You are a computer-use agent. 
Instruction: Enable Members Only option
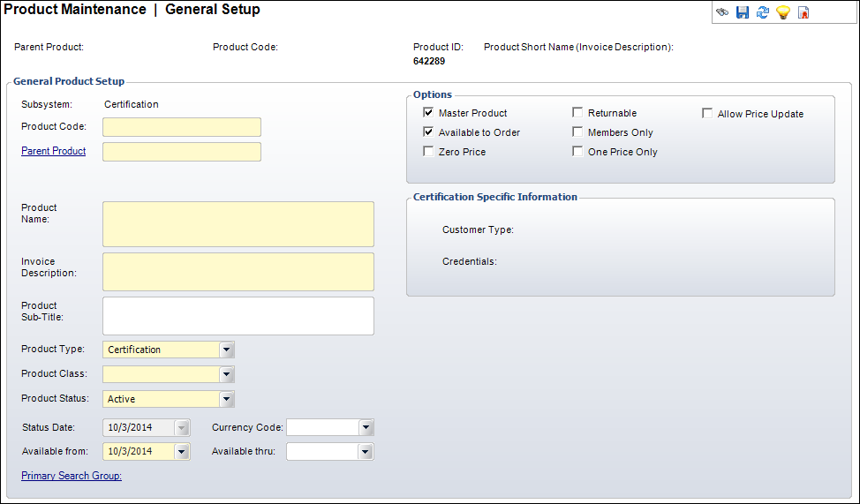[x=577, y=132]
